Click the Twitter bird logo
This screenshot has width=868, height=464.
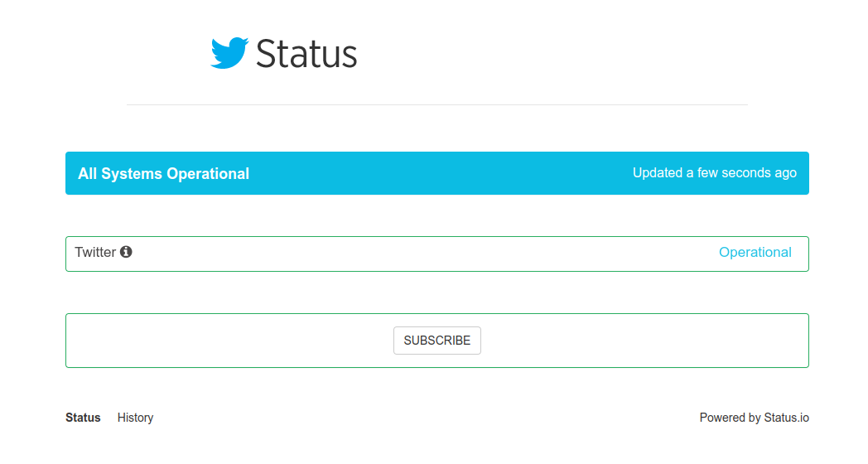(229, 53)
